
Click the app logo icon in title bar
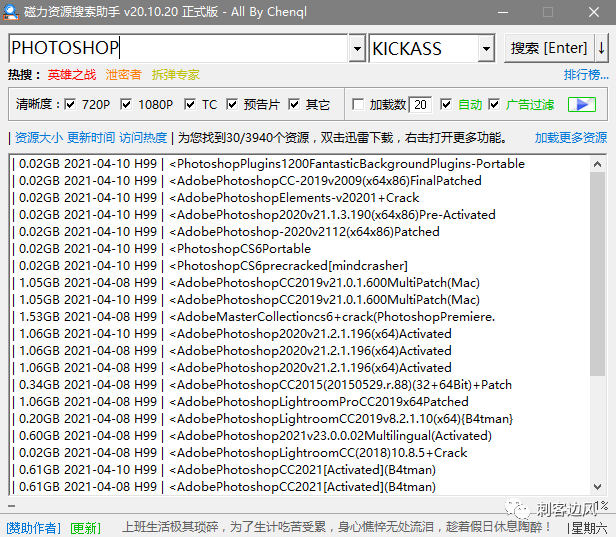(11, 12)
